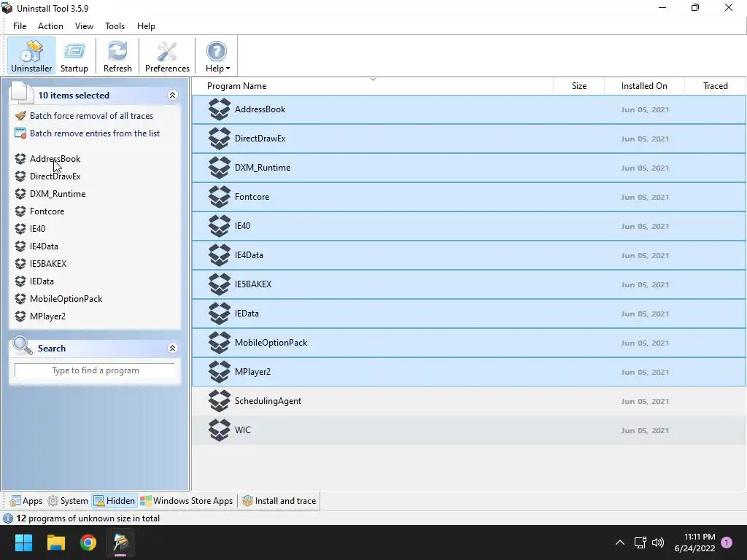This screenshot has height=560, width=747.
Task: Click DirectDrawEx package icon in program list
Action: [220, 139]
